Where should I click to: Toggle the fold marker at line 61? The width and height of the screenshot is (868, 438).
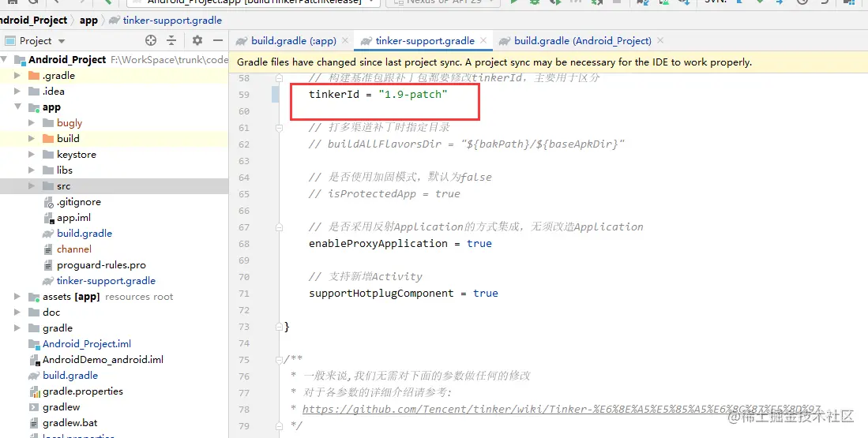click(279, 128)
